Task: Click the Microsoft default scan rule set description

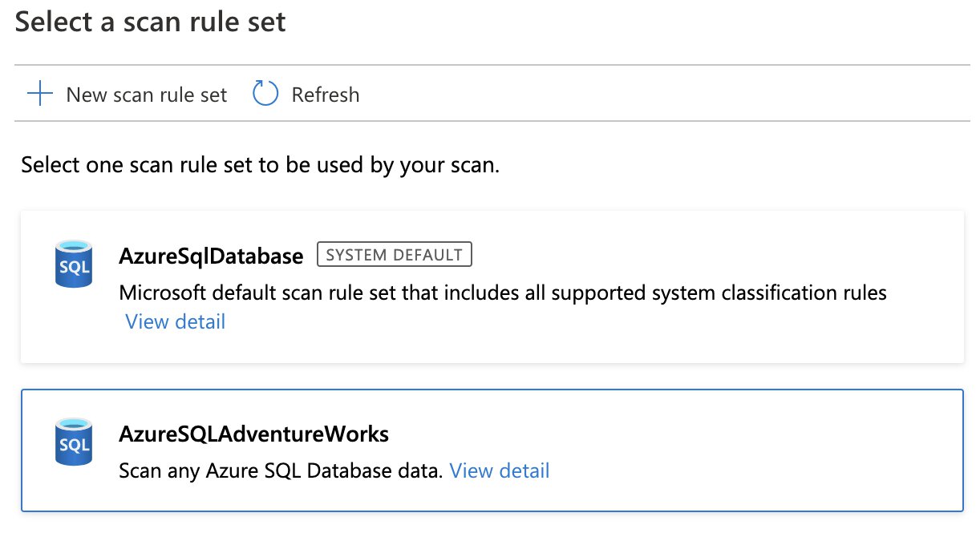Action: (503, 293)
